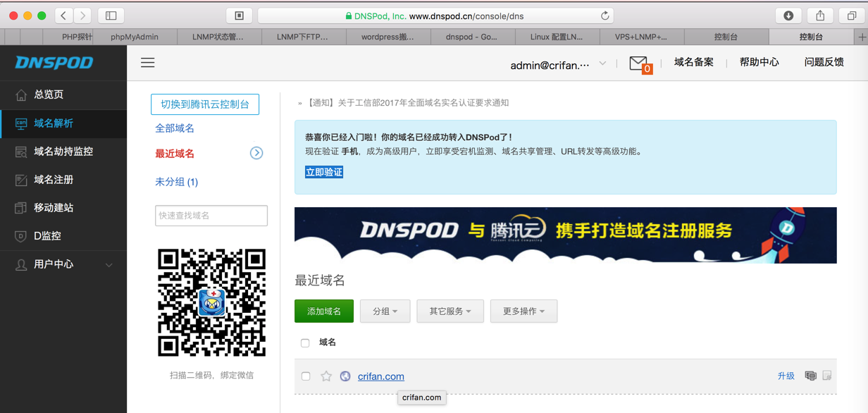Go forward with Safari forward arrow
The width and height of the screenshot is (868, 413).
coord(83,16)
